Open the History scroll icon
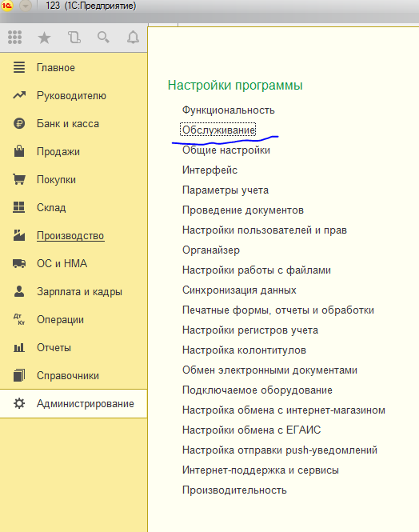419x532 pixels. pos(74,38)
